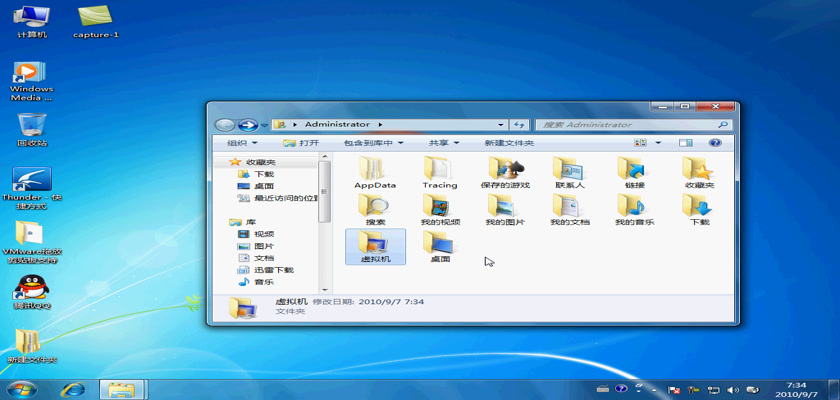Click the 搜索 Administrator search box
The width and height of the screenshot is (840, 400).
point(630,125)
